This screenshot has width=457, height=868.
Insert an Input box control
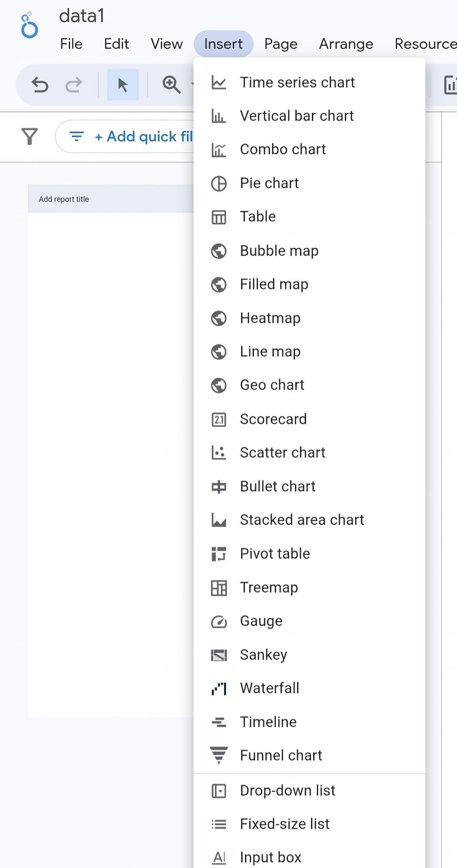(x=270, y=857)
